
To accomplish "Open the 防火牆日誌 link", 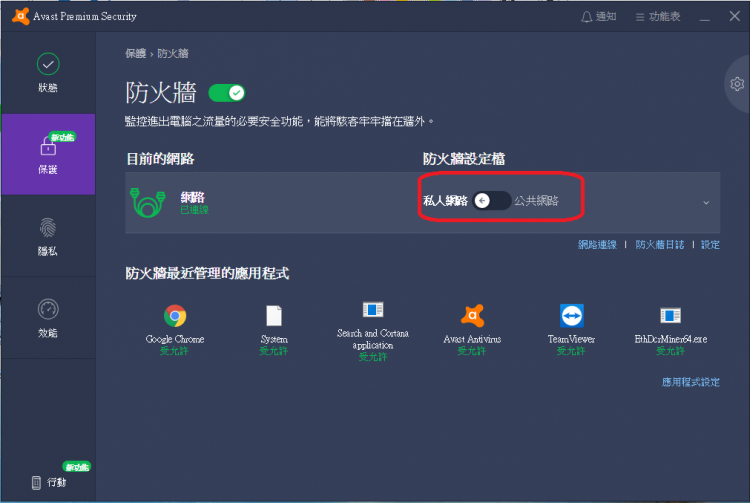I will [x=660, y=245].
